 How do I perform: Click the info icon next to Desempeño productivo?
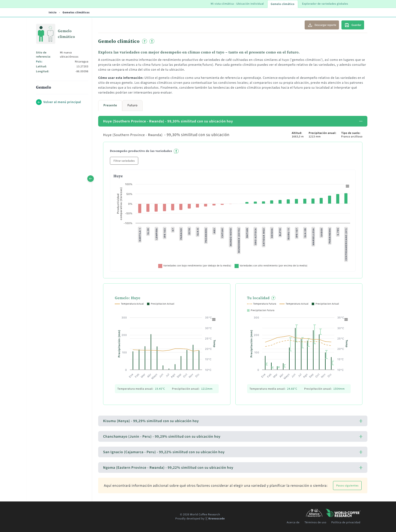[x=176, y=151]
